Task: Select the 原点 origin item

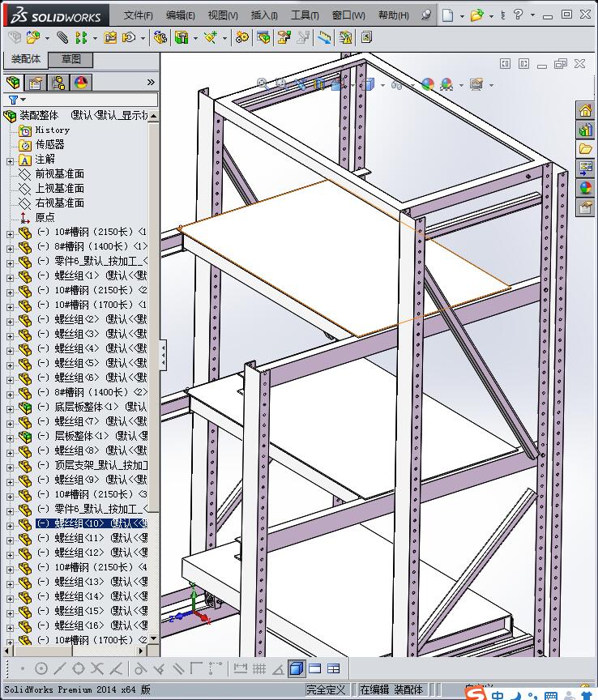Action: (45, 217)
